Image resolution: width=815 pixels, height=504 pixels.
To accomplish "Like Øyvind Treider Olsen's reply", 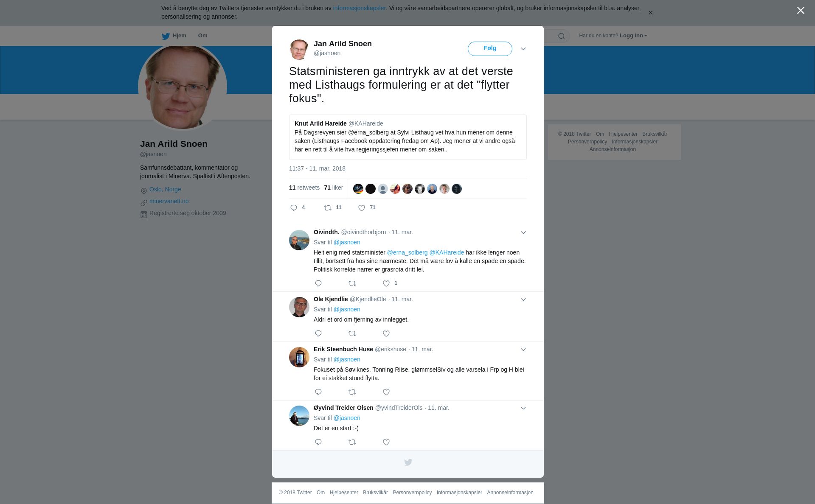I will pyautogui.click(x=386, y=442).
